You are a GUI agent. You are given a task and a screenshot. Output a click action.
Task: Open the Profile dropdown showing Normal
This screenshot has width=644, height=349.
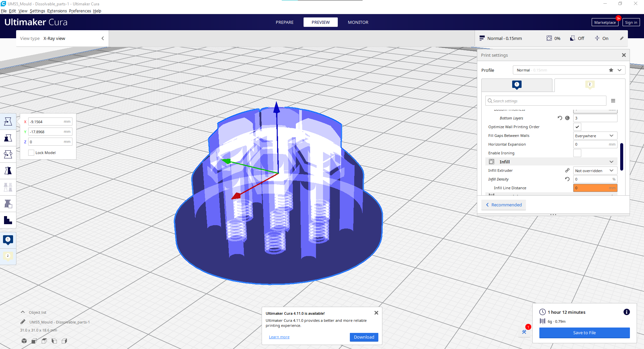pos(569,70)
